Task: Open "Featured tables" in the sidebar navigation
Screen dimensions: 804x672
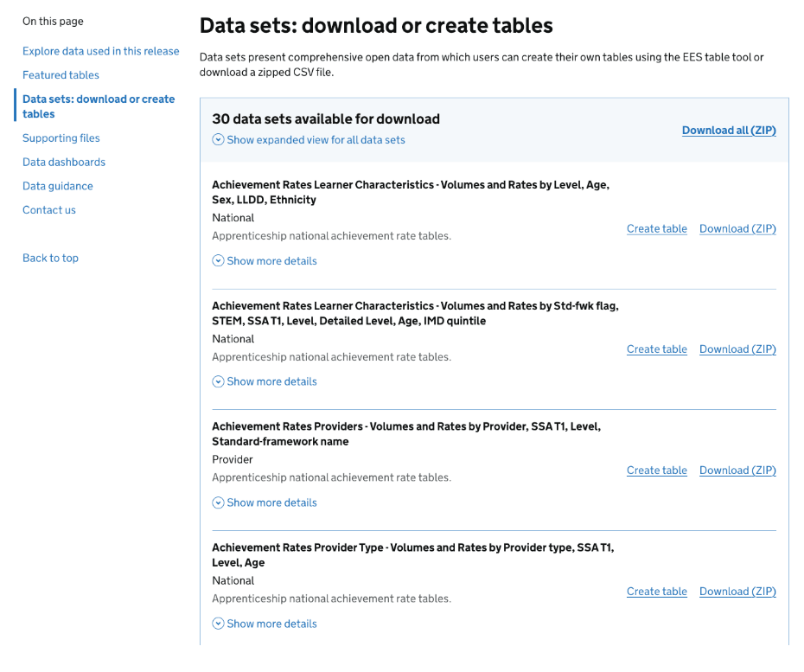Action: (x=61, y=75)
